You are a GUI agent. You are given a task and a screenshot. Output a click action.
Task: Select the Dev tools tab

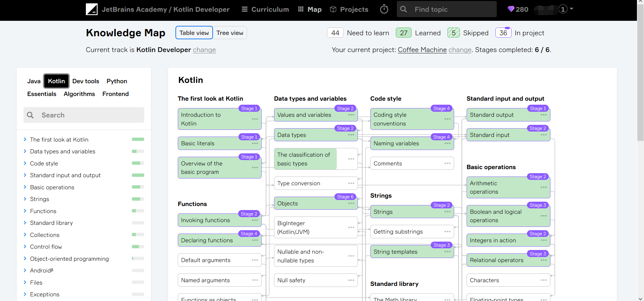coord(86,81)
